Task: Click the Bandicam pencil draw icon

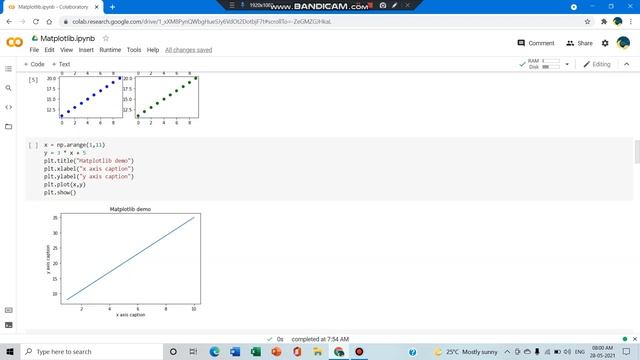Action: [394, 5]
